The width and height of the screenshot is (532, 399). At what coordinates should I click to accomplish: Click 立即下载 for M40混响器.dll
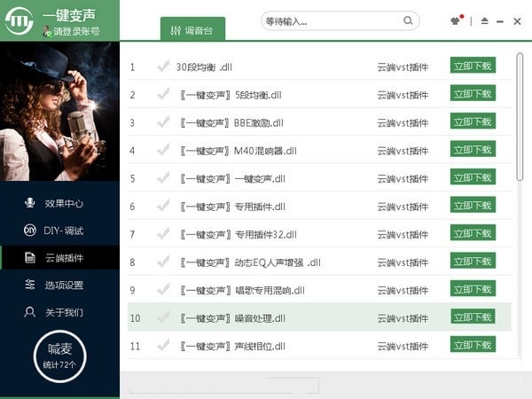point(473,150)
